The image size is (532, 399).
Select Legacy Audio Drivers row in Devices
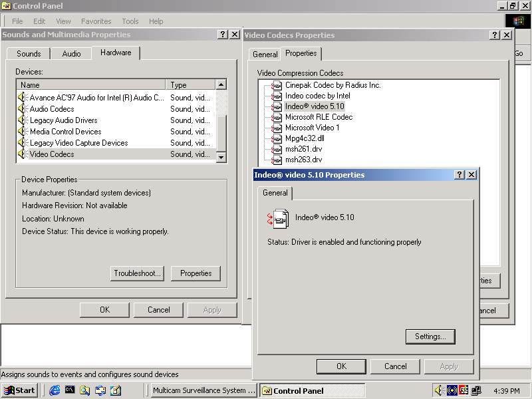click(115, 120)
